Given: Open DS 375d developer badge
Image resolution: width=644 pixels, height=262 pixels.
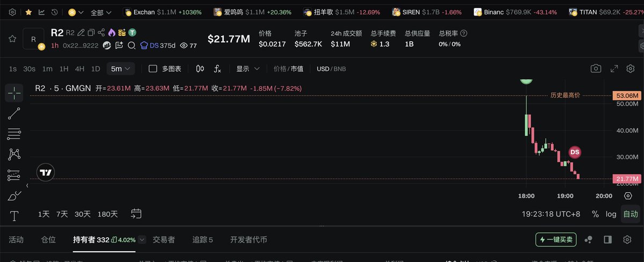Looking at the screenshot, I should 158,46.
